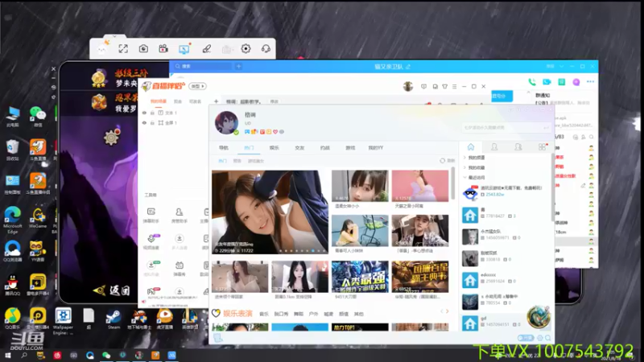The height and width of the screenshot is (362, 644).
Task: Click the golden gear icon in game window
Action: pos(111,138)
